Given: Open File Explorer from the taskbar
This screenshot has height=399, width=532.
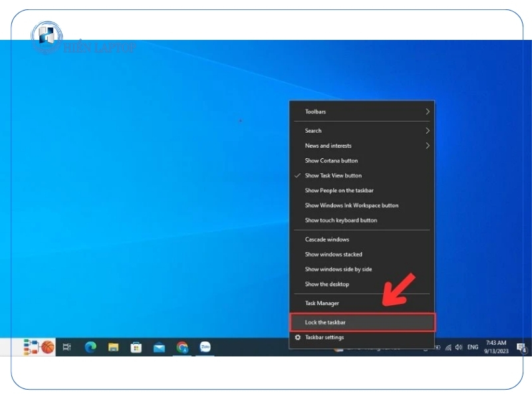Looking at the screenshot, I should point(113,346).
